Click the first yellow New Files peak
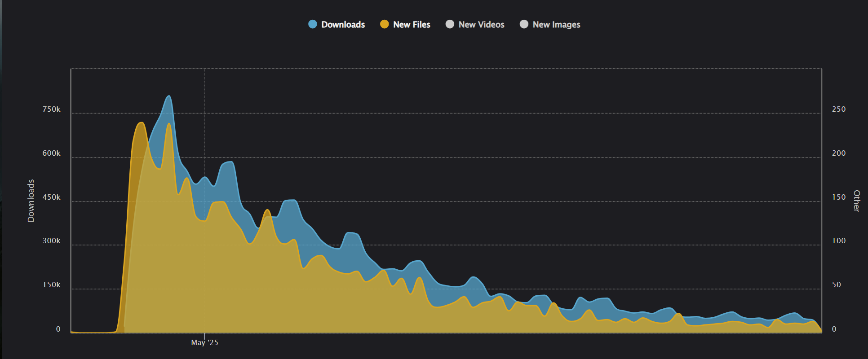 click(x=142, y=123)
